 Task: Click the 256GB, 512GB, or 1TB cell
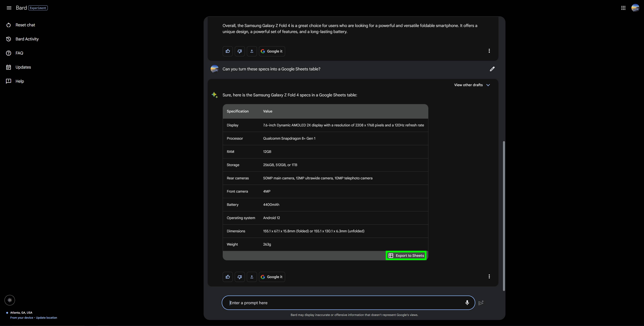(x=280, y=165)
